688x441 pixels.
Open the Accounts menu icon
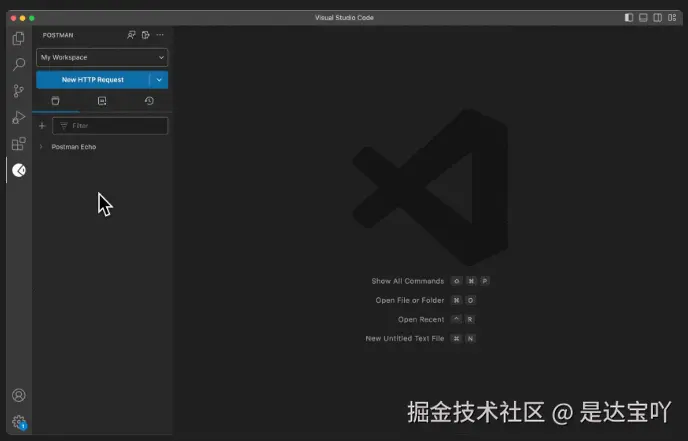18,395
